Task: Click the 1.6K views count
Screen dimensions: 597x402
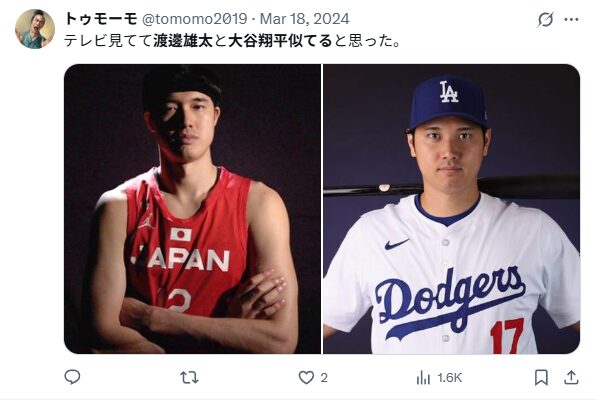Action: [450, 378]
